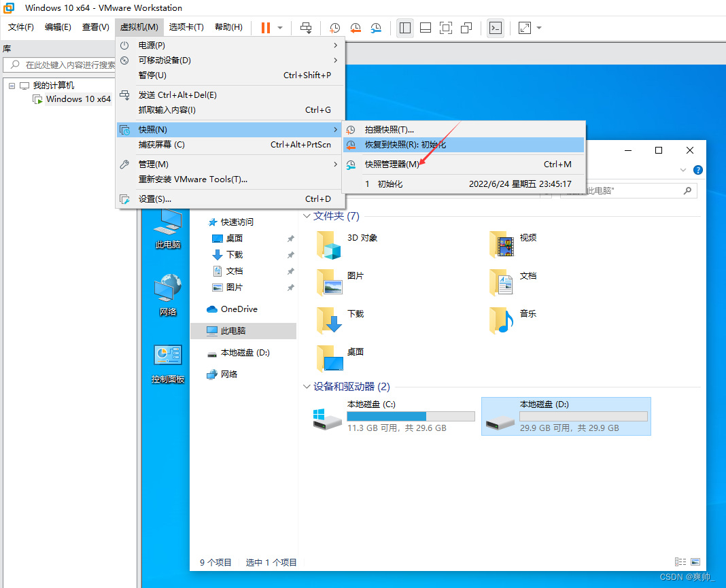
Task: Switch to Unity mode toolbar icon
Action: [x=466, y=28]
